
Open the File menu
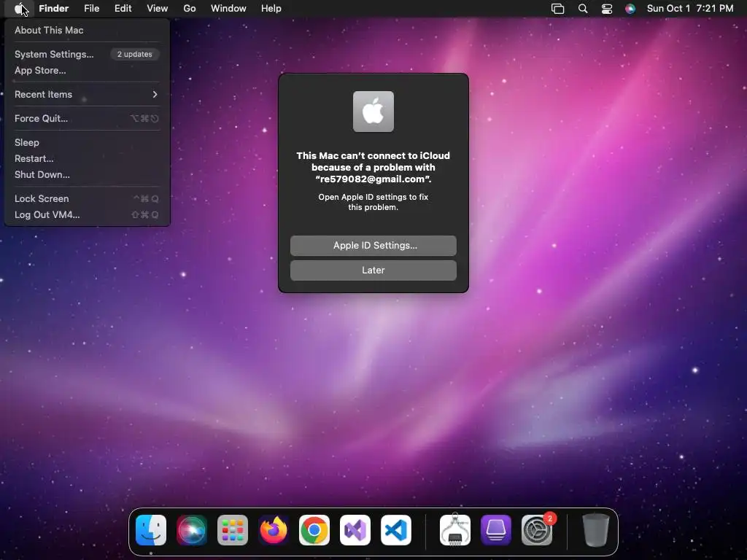pos(91,9)
